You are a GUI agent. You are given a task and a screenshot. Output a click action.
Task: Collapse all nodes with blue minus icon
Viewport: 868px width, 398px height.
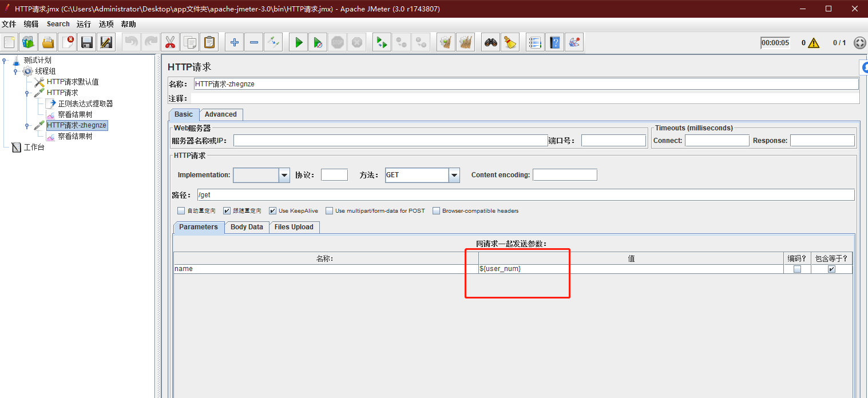tap(254, 42)
